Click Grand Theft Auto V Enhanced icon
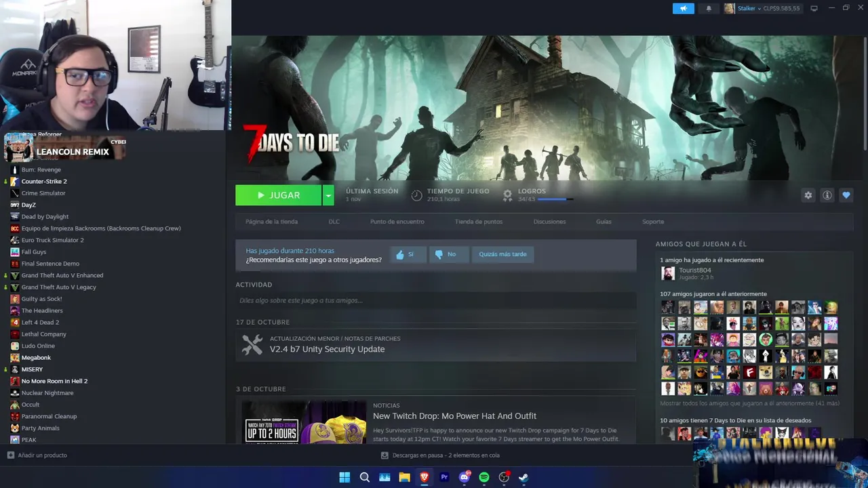 point(15,275)
